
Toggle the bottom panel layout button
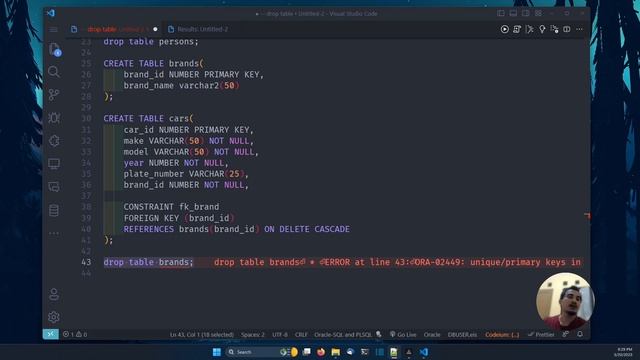[513, 13]
